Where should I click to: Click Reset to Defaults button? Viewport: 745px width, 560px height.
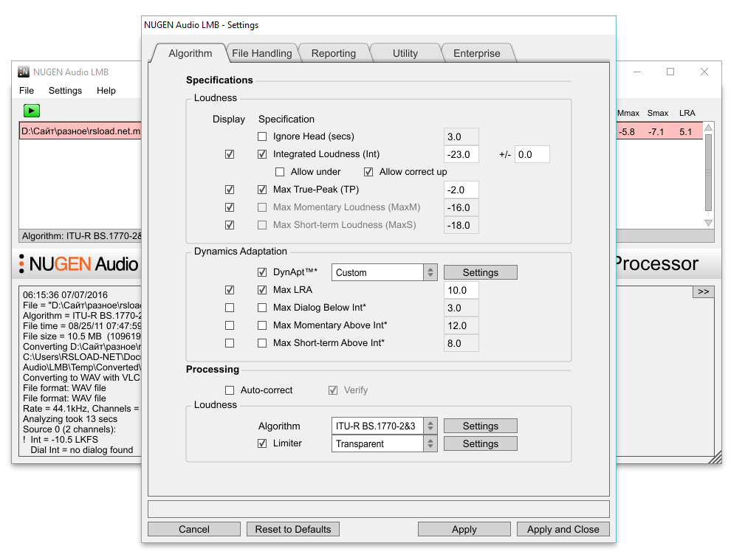(292, 529)
